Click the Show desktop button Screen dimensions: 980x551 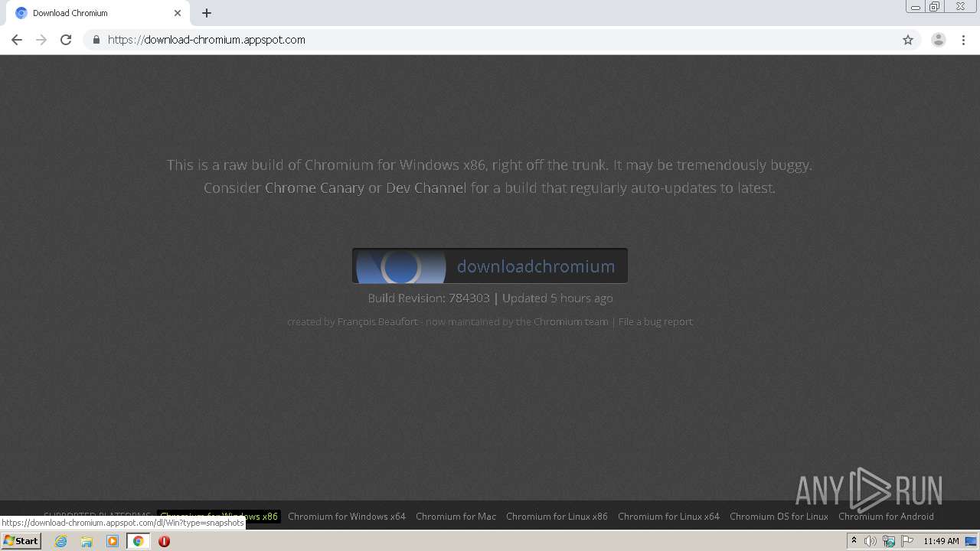coord(972,541)
